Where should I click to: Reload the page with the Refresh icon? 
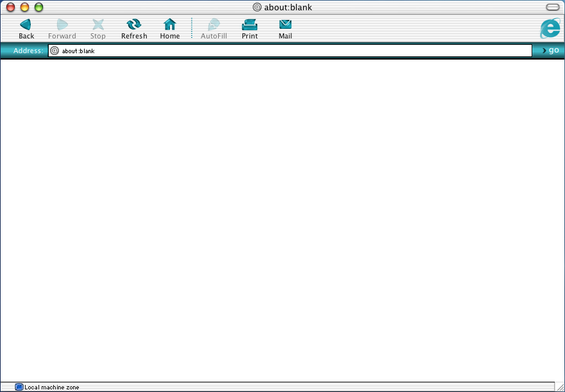[x=134, y=25]
